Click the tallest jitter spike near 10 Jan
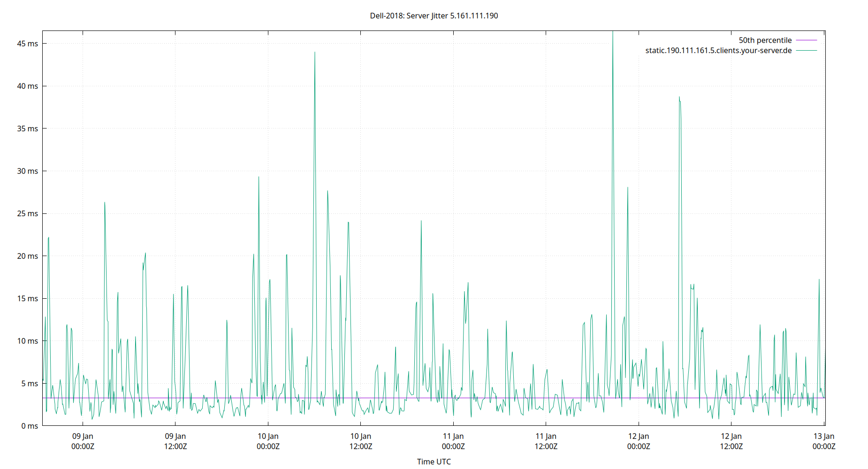 [314, 52]
